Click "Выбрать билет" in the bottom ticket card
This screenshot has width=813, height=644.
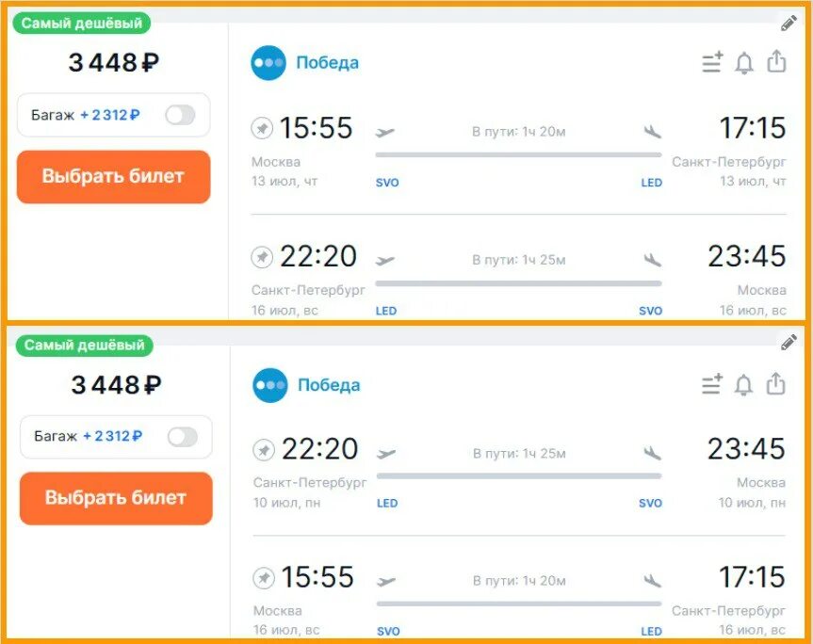116,498
